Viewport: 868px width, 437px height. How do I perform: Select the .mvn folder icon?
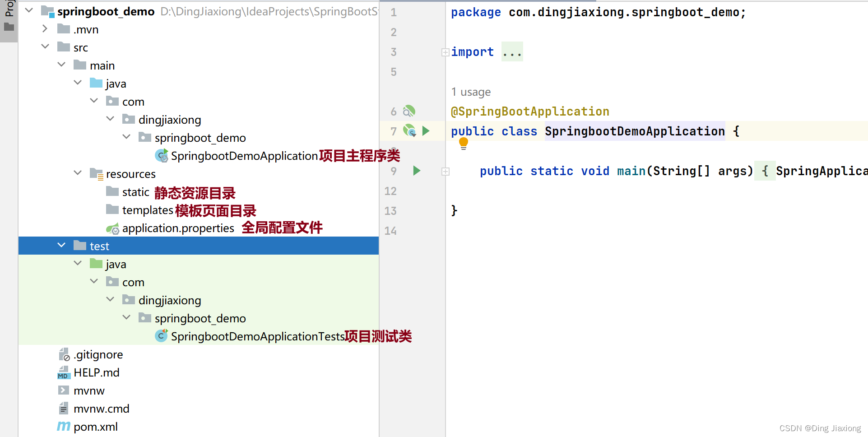64,29
